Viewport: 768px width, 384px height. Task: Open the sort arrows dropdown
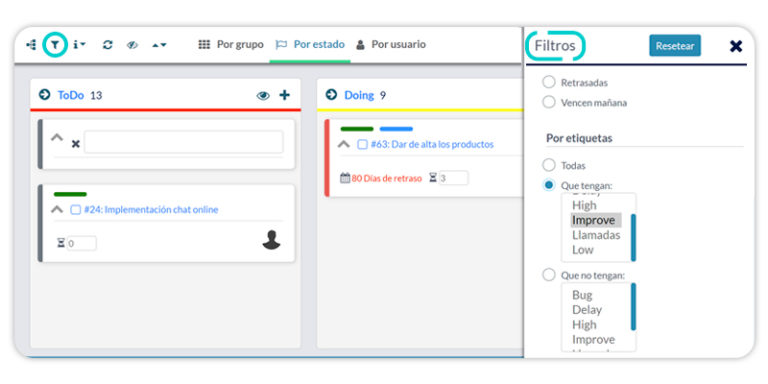point(159,45)
